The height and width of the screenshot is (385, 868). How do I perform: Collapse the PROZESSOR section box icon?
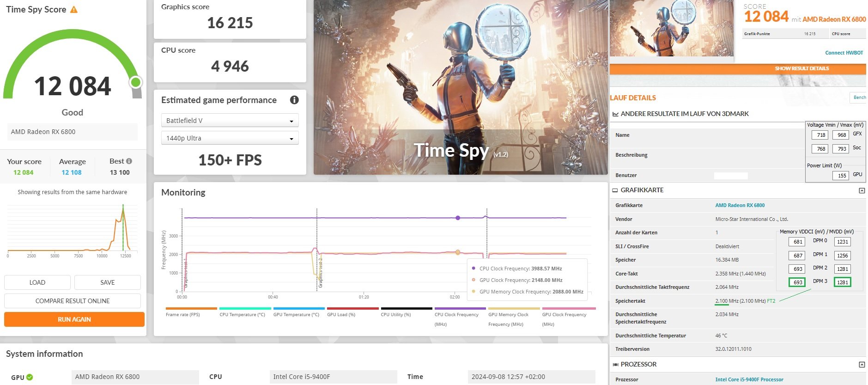click(x=862, y=365)
